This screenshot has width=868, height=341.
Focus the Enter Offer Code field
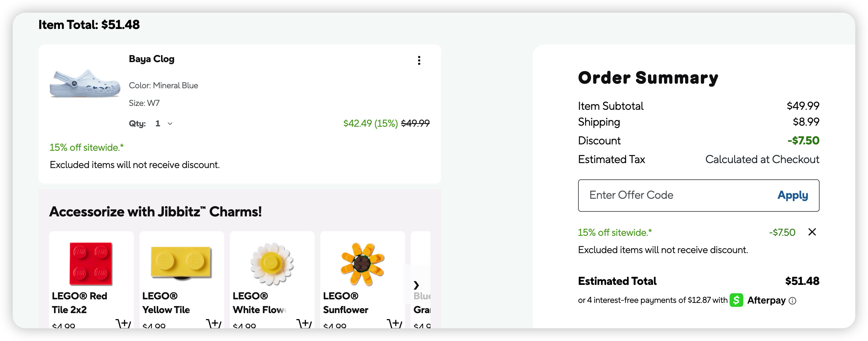[671, 195]
